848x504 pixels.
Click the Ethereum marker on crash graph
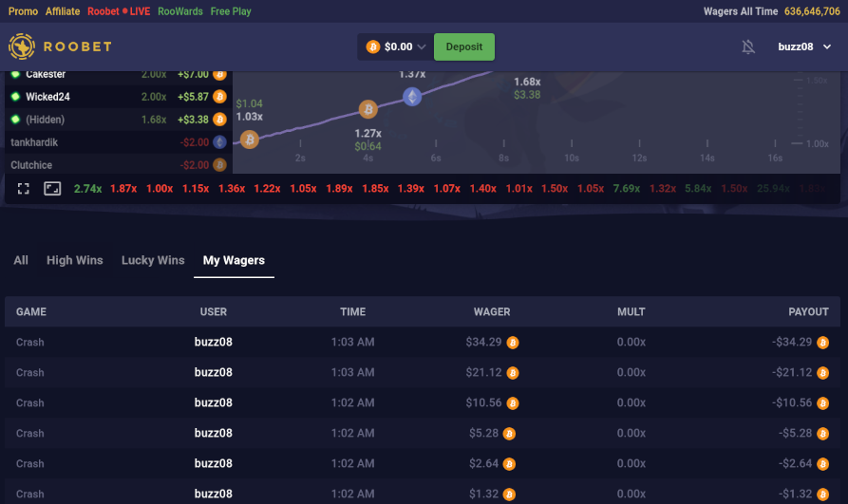pyautogui.click(x=412, y=97)
